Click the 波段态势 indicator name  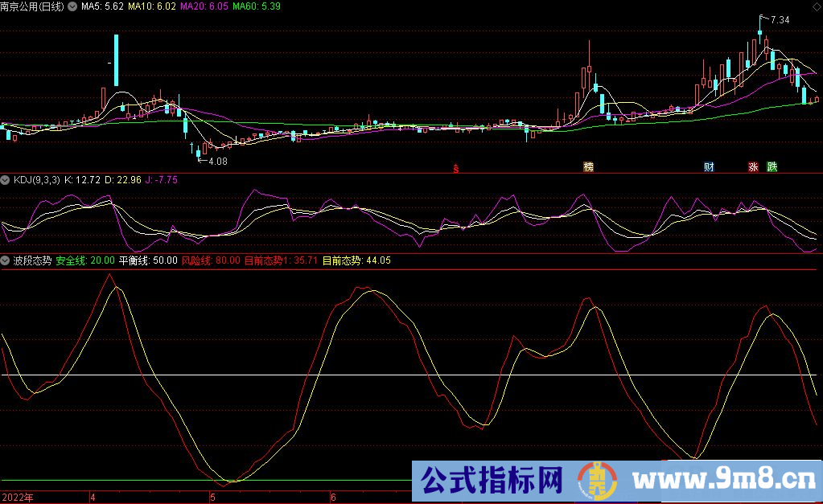point(32,260)
